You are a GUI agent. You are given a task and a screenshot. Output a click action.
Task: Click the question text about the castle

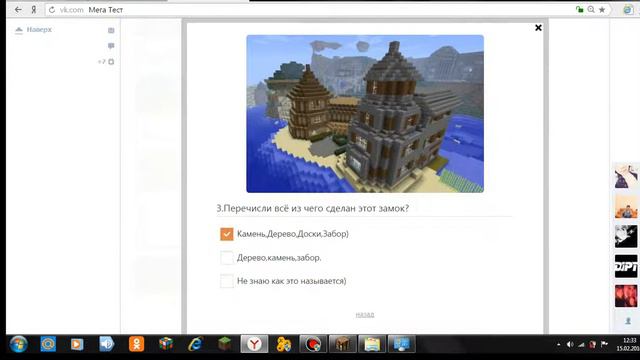[313, 208]
